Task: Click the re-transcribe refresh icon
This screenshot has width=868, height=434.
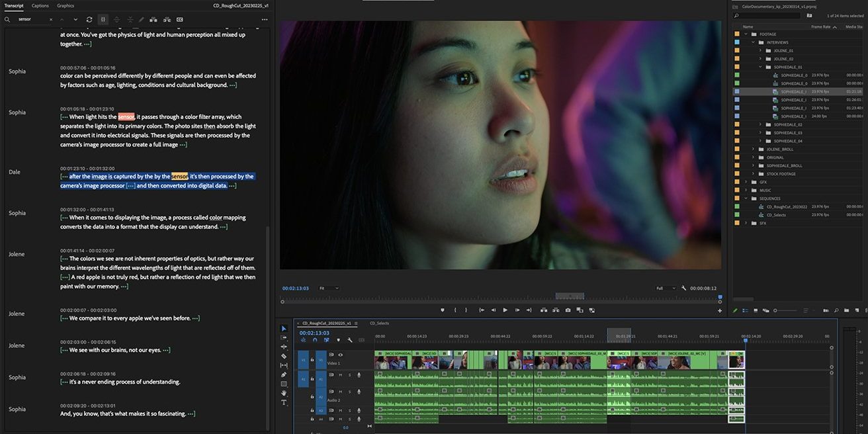Action: point(89,20)
